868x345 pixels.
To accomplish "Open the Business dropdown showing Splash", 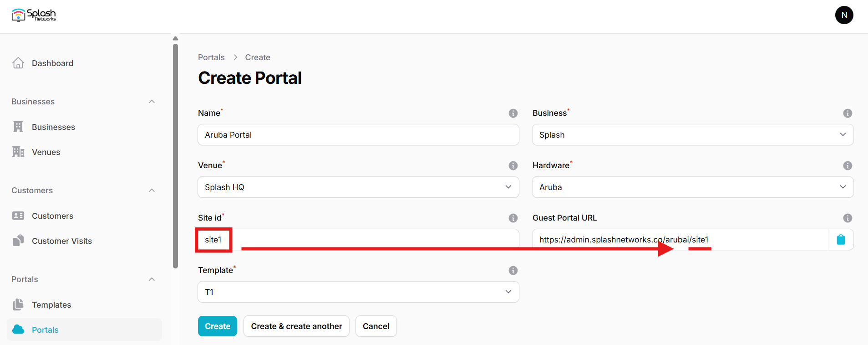I will (x=693, y=134).
